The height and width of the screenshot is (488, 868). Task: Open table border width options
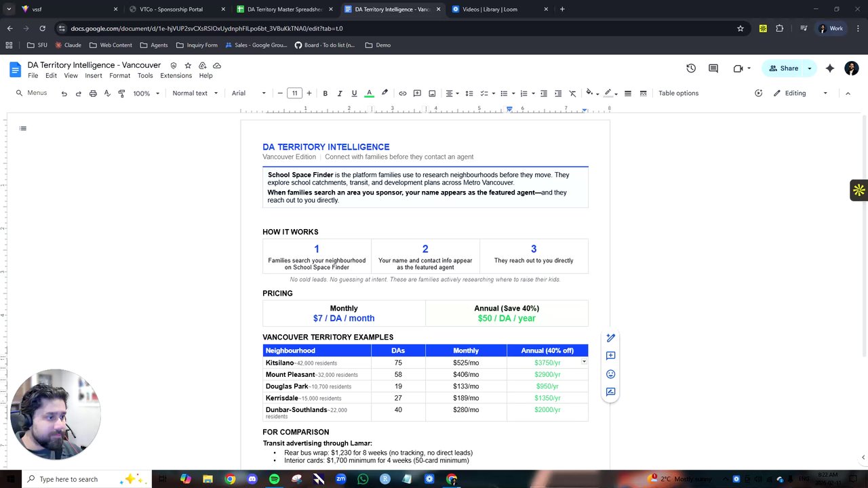click(628, 94)
